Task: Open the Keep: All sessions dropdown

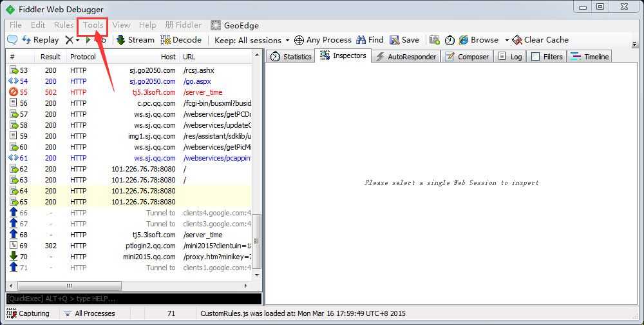Action: pyautogui.click(x=252, y=41)
